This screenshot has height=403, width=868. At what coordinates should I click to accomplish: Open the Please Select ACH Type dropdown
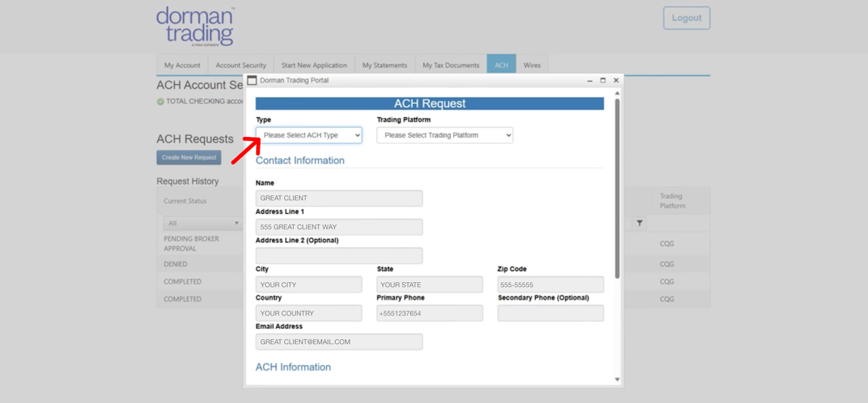click(309, 135)
